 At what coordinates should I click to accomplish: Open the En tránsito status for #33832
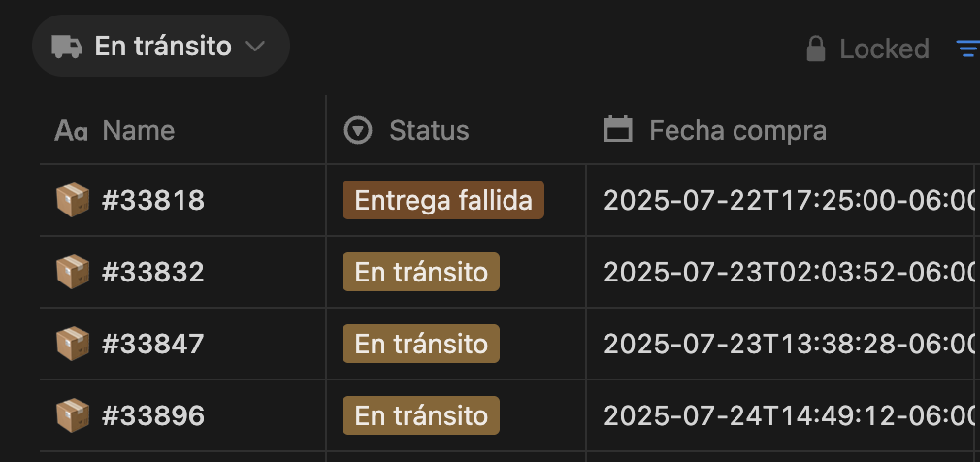[x=420, y=273]
